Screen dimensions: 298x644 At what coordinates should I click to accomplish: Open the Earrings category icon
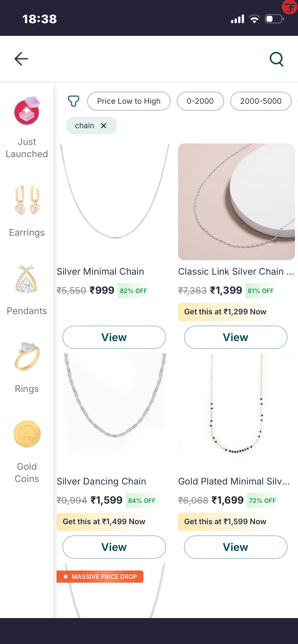tap(27, 200)
